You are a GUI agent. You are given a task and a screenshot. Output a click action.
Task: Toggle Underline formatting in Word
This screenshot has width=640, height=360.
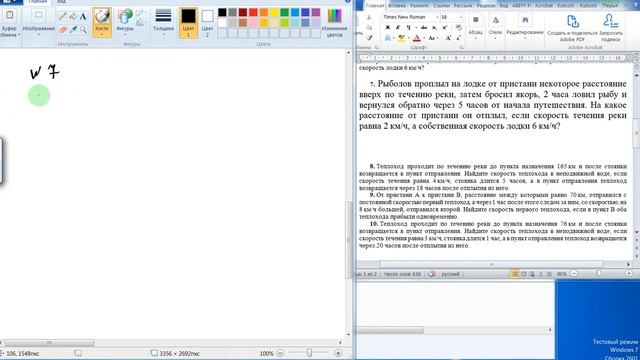pyautogui.click(x=409, y=27)
